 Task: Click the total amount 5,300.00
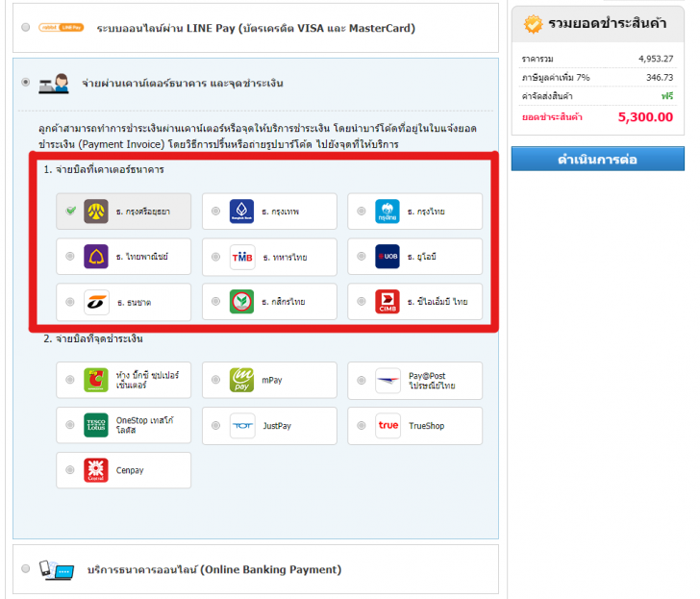645,117
